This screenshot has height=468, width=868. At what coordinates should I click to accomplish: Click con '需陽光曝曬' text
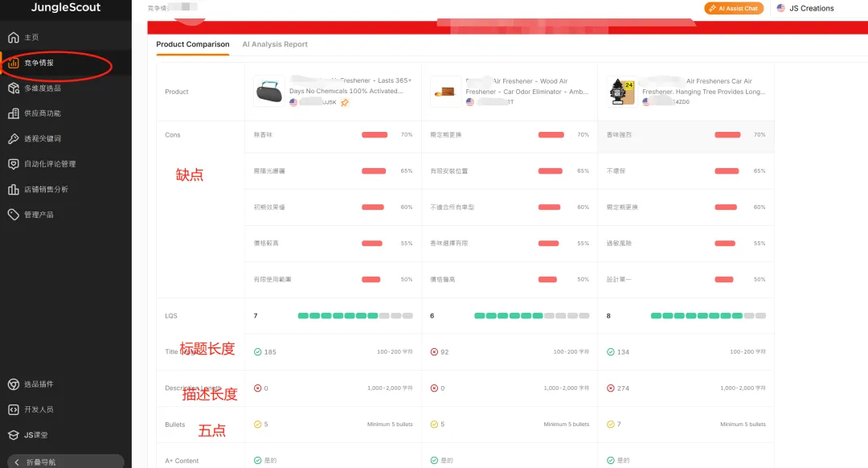tap(269, 171)
